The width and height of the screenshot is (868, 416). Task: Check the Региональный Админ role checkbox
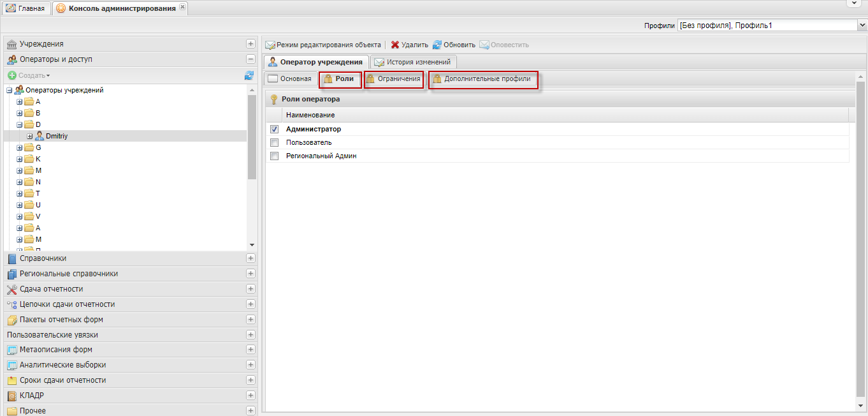[x=275, y=156]
